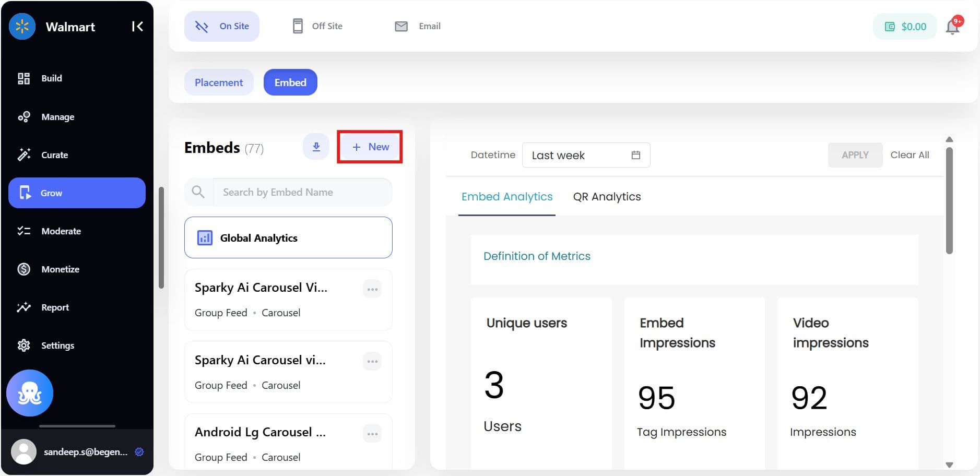
Task: Click the scrollbar down arrow in analytics
Action: [949, 465]
